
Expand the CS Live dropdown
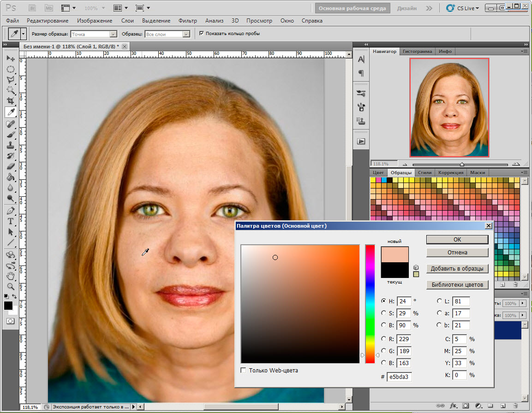tap(463, 8)
